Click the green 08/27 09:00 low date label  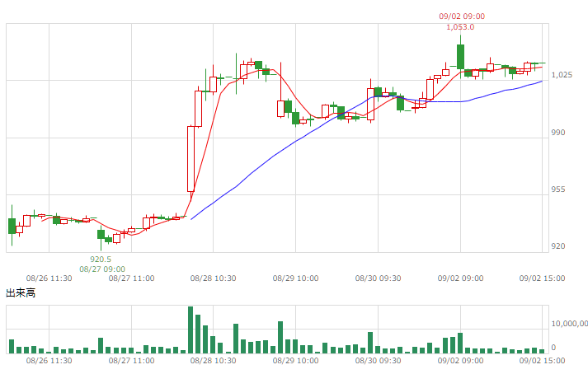102,269
